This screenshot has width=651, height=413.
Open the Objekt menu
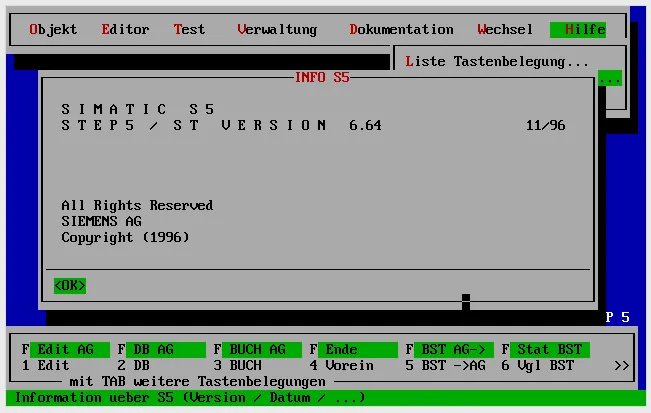pos(53,29)
